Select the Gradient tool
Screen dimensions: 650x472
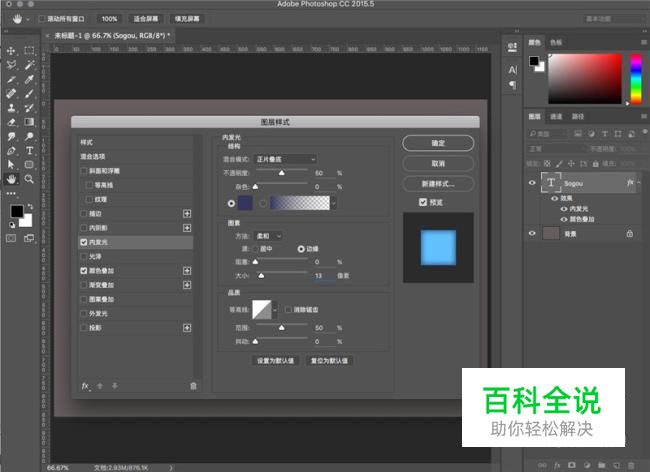(29, 122)
